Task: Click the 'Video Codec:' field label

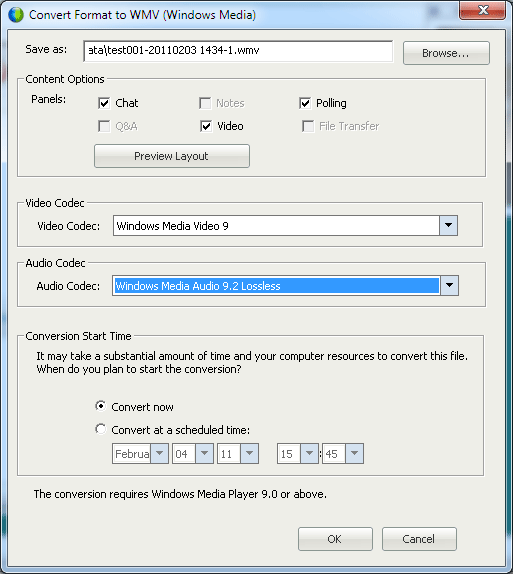Action: [68, 226]
